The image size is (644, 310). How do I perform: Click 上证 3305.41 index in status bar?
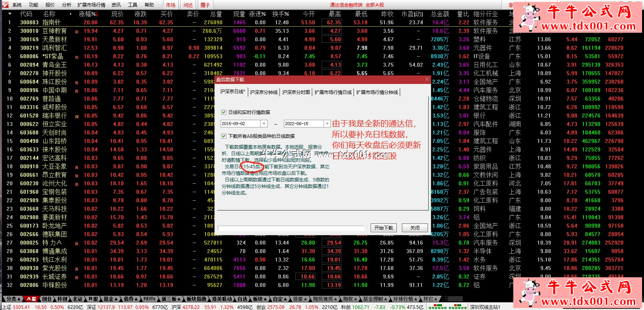point(16,307)
